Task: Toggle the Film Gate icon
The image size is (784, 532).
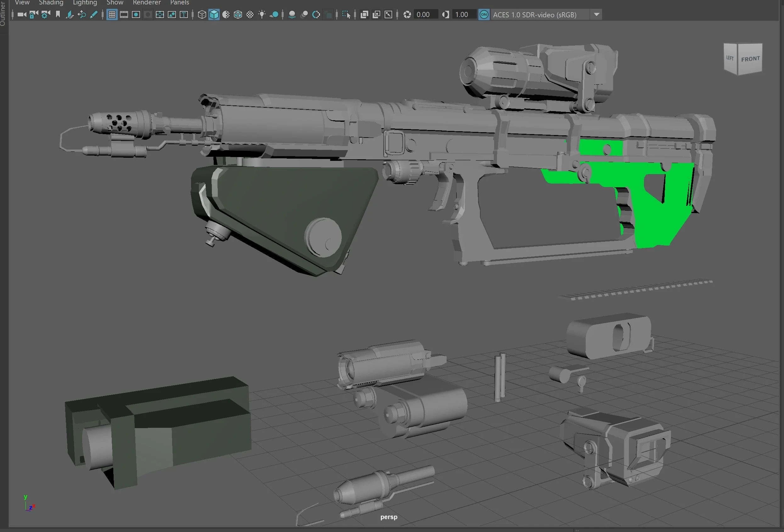Action: 124,14
